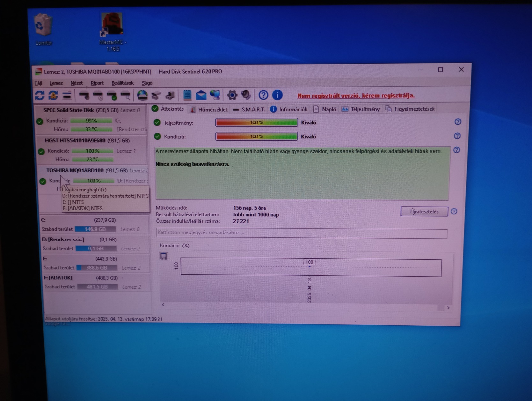Click the disk with clock toolbar icon
This screenshot has height=401, width=532.
tap(98, 95)
